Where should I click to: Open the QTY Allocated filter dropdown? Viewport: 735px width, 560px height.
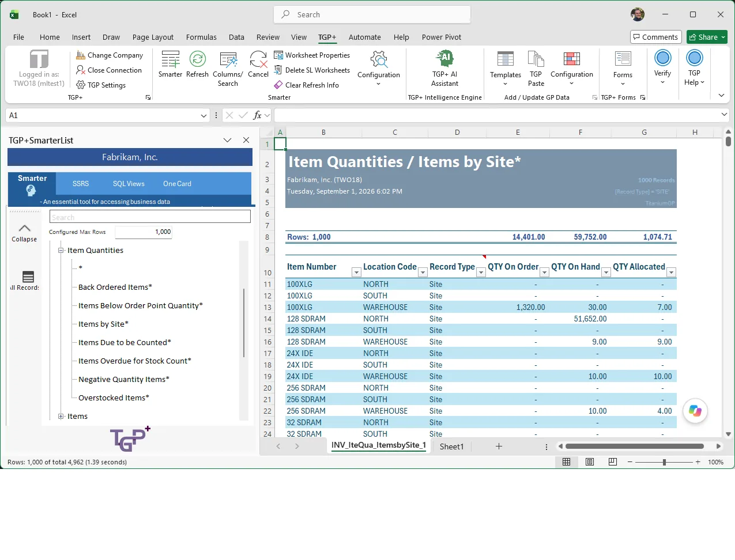point(671,273)
